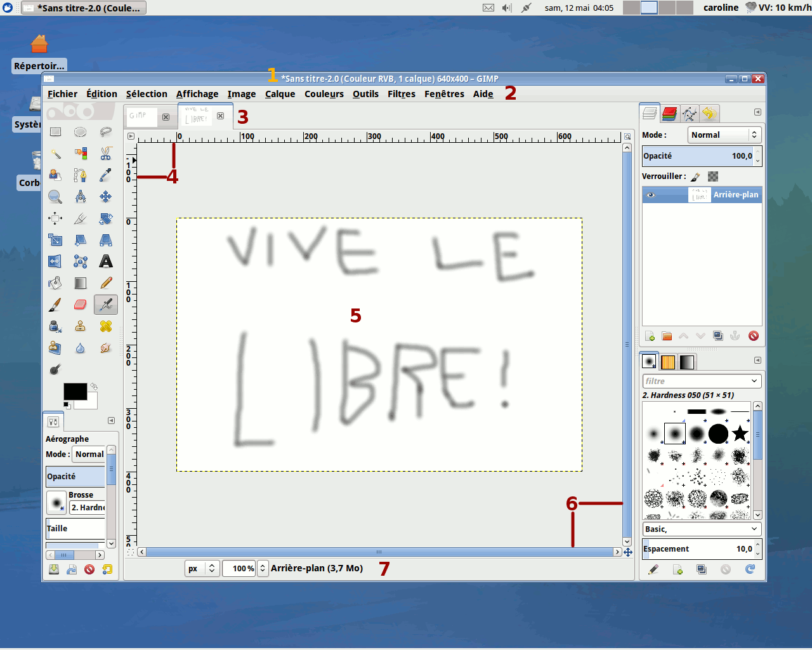
Task: Activate the Zoom magnifier tool
Action: click(x=56, y=197)
